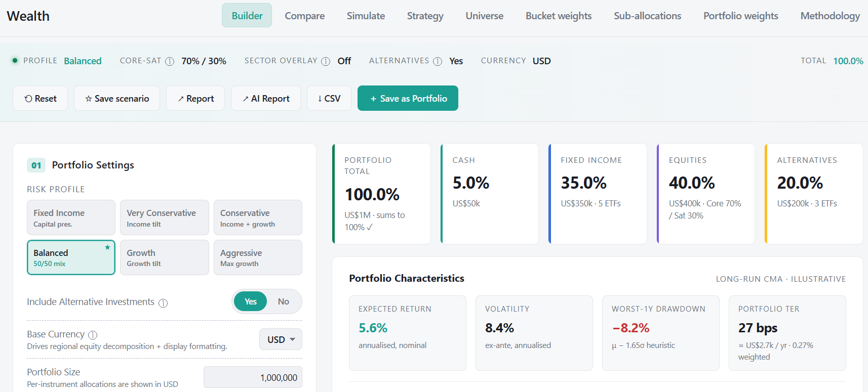The image size is (868, 392).
Task: Switch to the Builder tab
Action: 247,16
